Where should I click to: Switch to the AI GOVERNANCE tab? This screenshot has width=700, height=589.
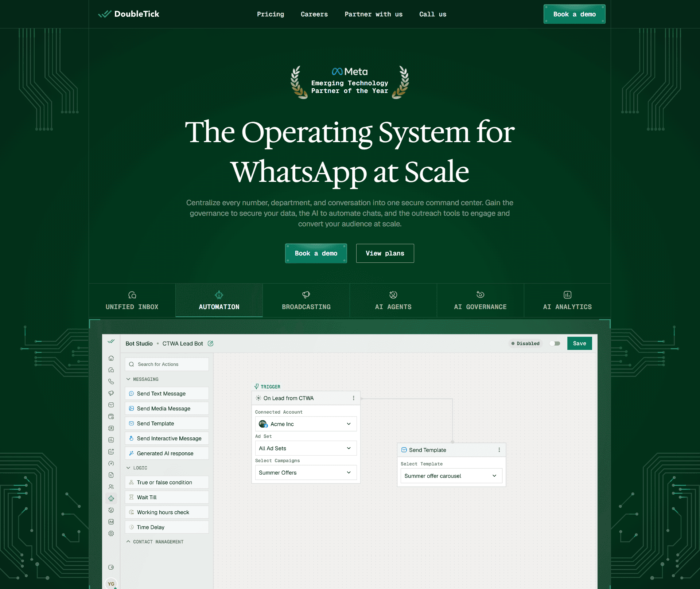pyautogui.click(x=480, y=300)
